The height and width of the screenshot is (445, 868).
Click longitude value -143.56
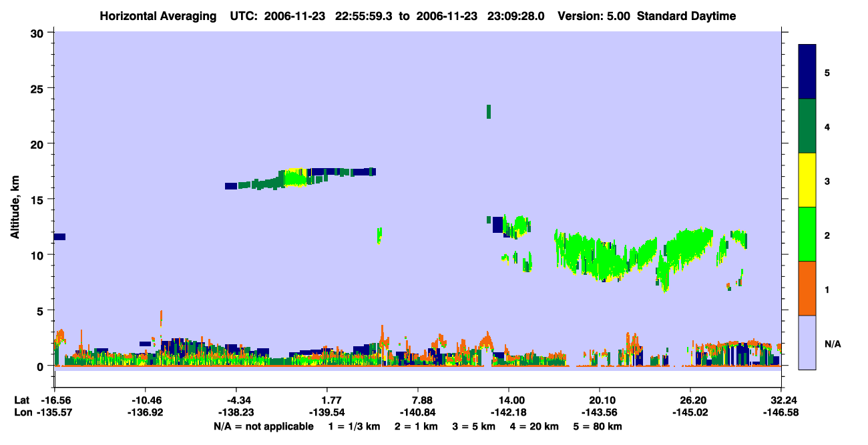click(600, 412)
